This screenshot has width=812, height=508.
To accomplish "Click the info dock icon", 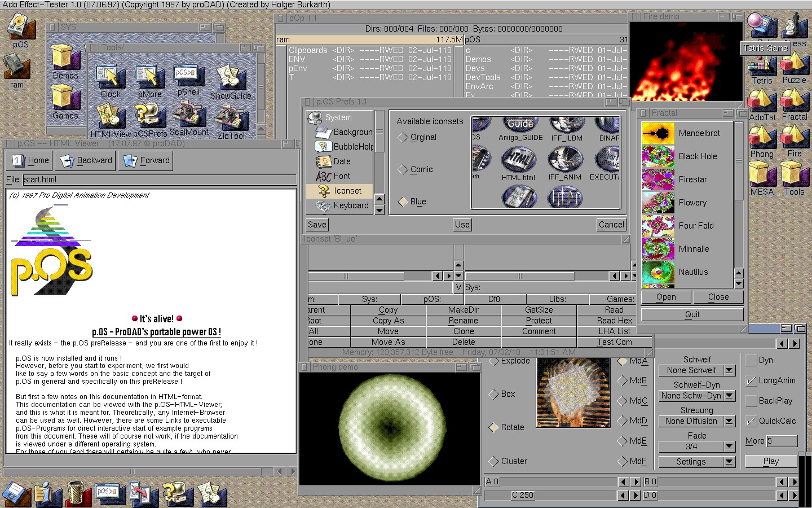I will pyautogui.click(x=48, y=493).
